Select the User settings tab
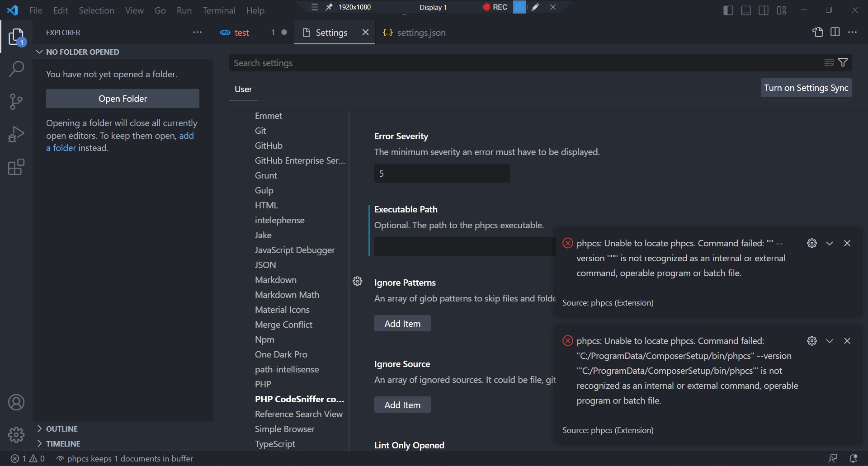The image size is (868, 466). point(243,89)
